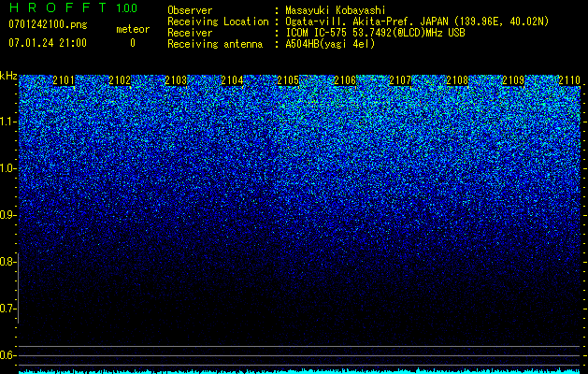
Task: Click the 2102 time marker
Action: (120, 80)
